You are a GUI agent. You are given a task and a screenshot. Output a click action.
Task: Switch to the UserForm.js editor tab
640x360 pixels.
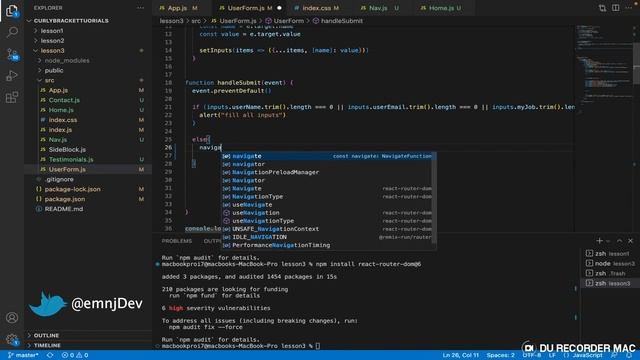click(246, 8)
